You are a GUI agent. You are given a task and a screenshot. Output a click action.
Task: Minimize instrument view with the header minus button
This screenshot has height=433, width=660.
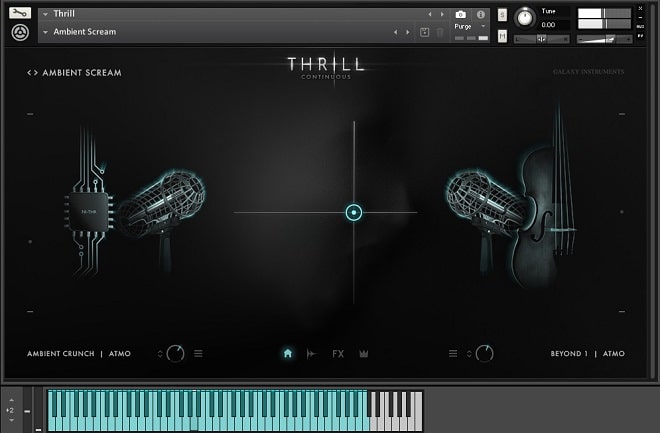(640, 18)
